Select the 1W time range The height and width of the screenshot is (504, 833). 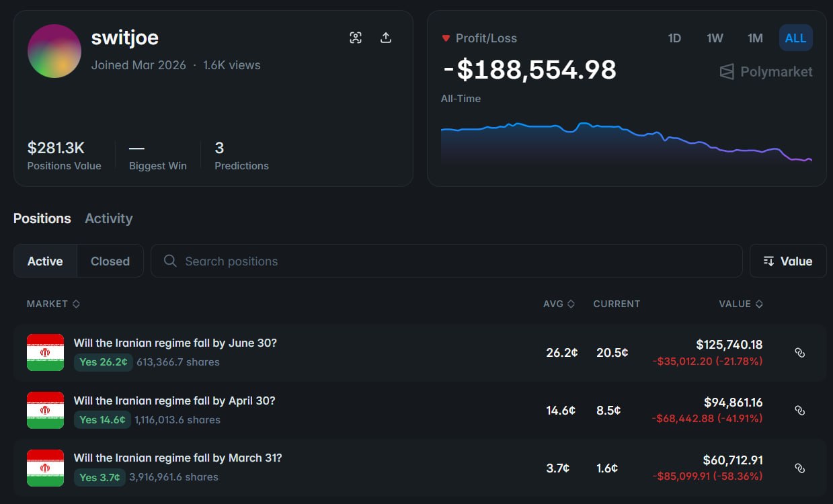715,38
